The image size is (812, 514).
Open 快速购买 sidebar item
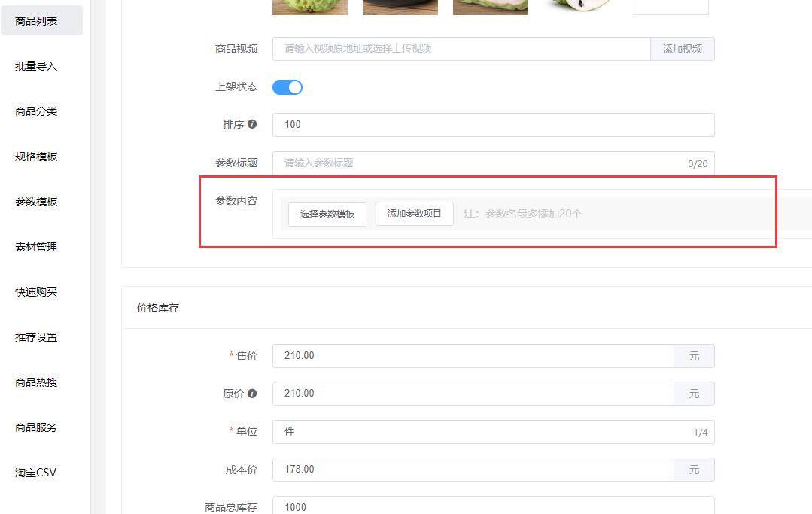point(35,292)
